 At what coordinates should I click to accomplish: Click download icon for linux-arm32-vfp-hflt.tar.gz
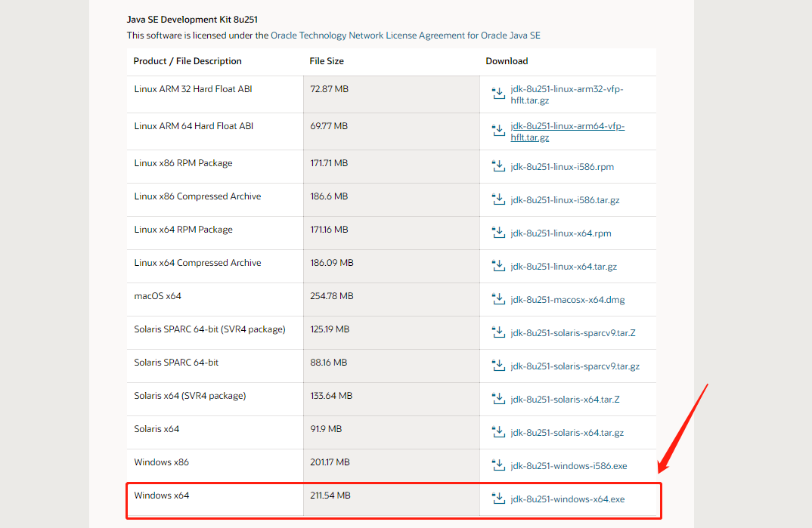click(x=498, y=93)
